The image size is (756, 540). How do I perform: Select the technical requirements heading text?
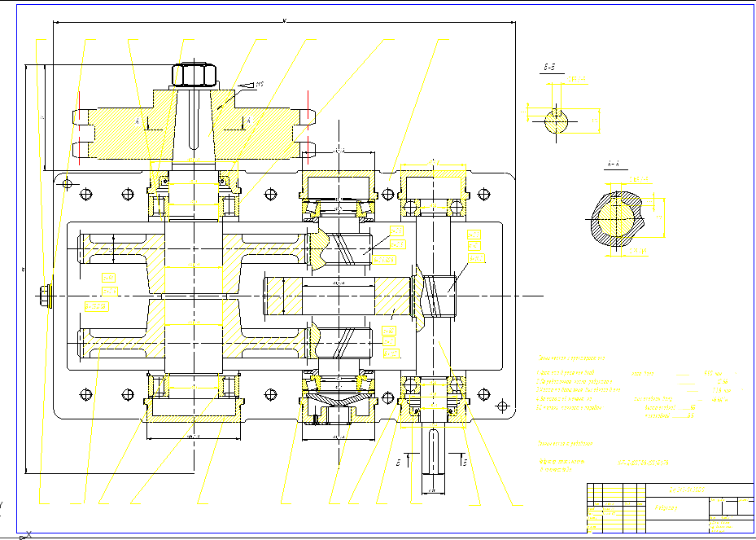tap(565, 443)
